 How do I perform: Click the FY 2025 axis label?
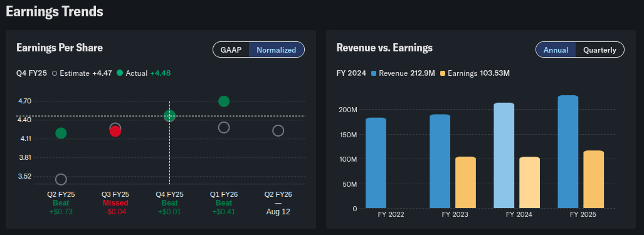583,214
